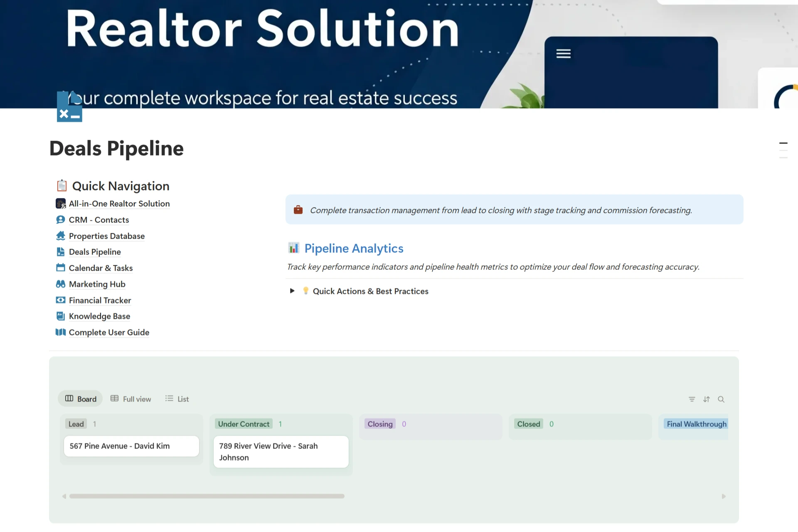Switch to the Full view tab

tap(131, 399)
